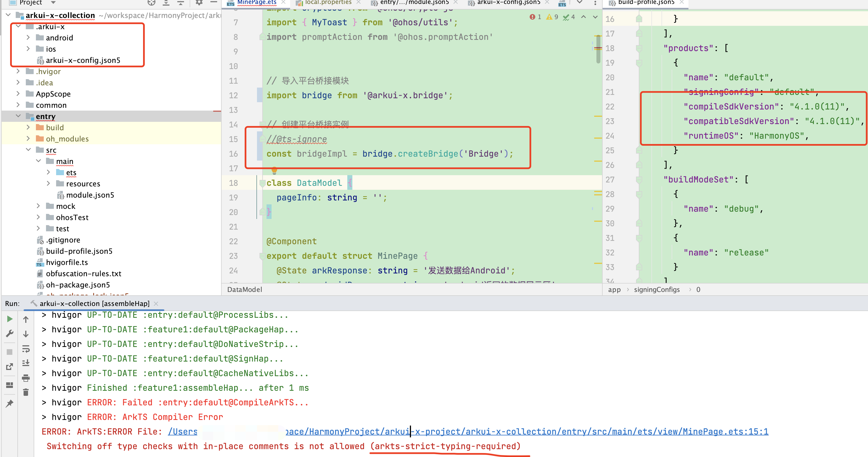The height and width of the screenshot is (457, 868).
Task: Clear the Run console output with the trash icon
Action: (x=26, y=392)
